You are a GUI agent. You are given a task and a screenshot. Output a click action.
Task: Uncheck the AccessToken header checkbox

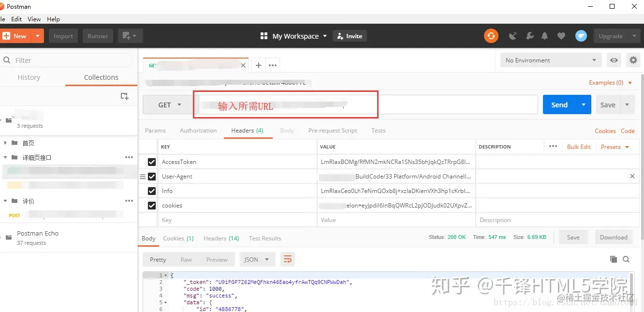tap(152, 162)
